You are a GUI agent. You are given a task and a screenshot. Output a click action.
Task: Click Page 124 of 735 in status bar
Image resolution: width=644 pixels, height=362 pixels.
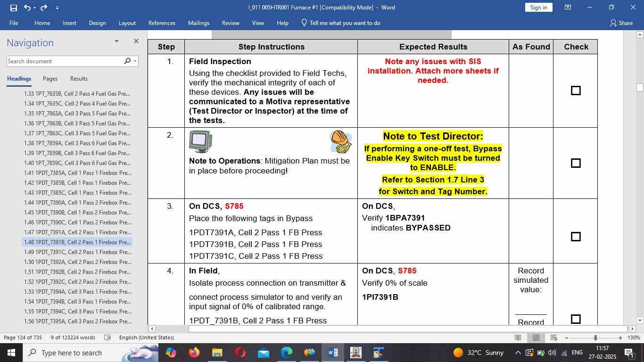(x=23, y=337)
